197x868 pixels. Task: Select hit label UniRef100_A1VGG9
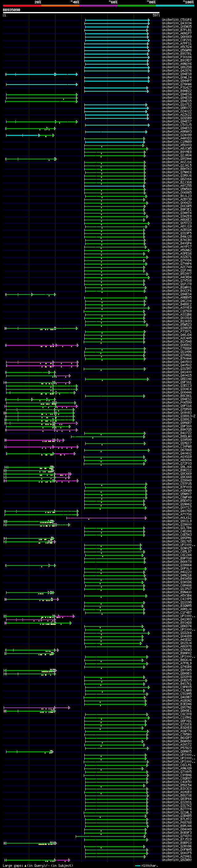pyautogui.click(x=177, y=457)
